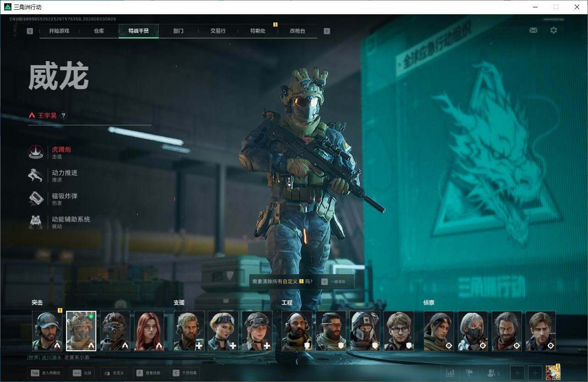Click the ? help icon beside 王宇昊
Viewport: 588px width, 382px height.
(63, 116)
